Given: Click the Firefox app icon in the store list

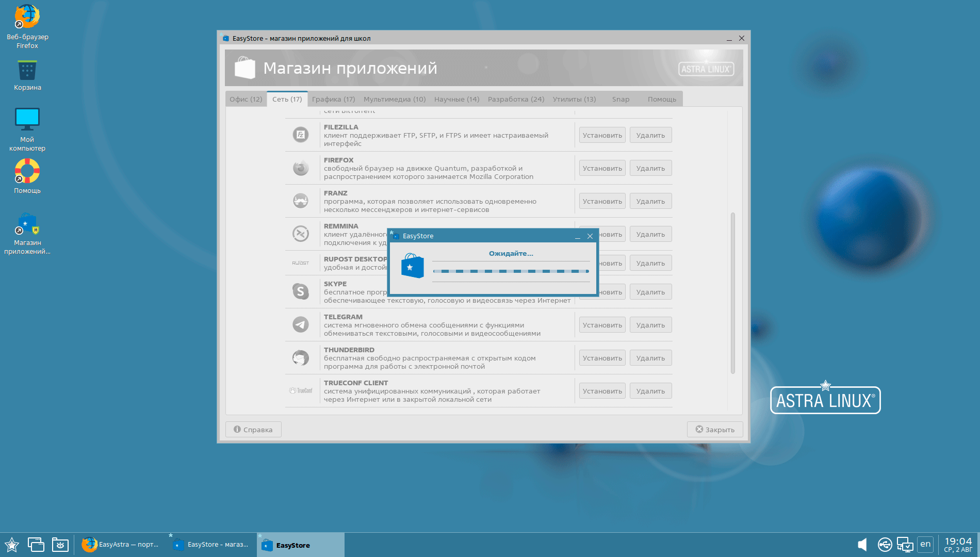Looking at the screenshot, I should click(x=301, y=168).
